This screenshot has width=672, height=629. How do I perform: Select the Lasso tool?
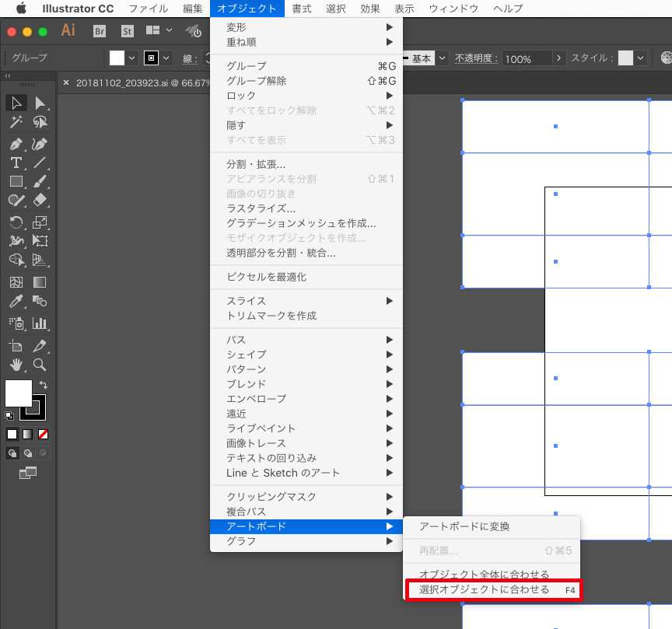(40, 122)
